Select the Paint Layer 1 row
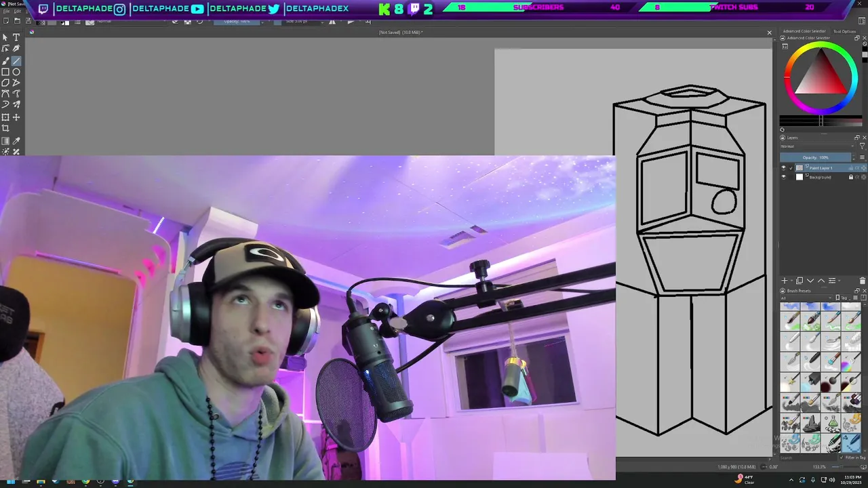This screenshot has width=868, height=488. coord(831,168)
